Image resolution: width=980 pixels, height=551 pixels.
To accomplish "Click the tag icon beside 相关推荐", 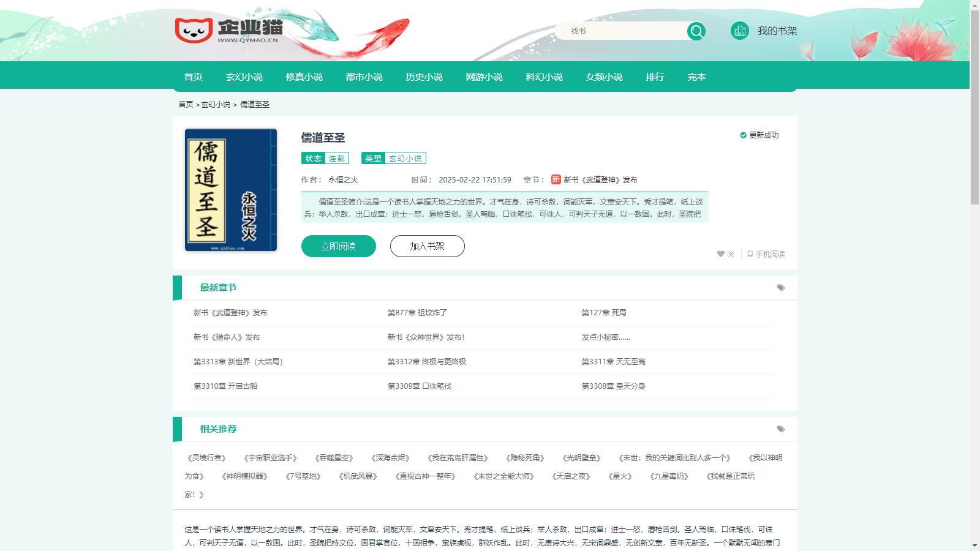I will coord(780,429).
